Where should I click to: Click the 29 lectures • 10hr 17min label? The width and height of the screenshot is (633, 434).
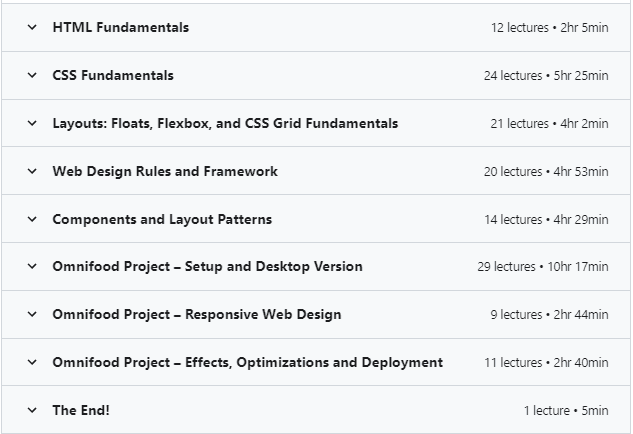tap(542, 267)
